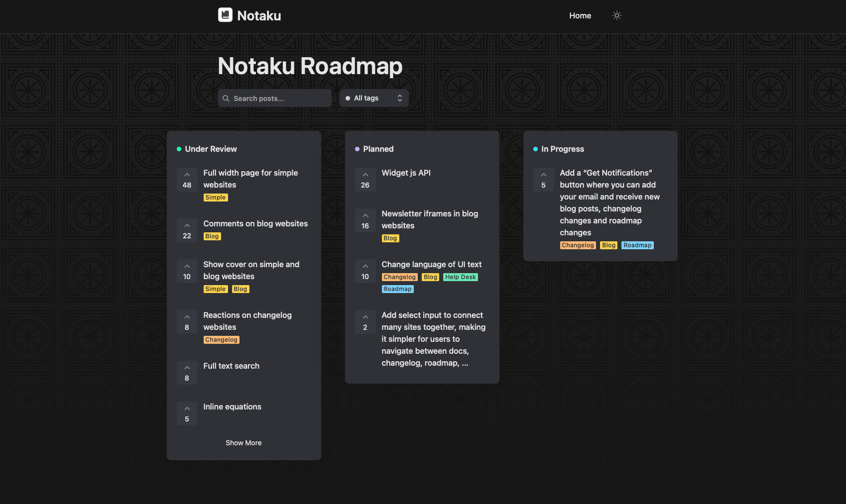Viewport: 846px width, 504px height.
Task: Open Full text search post
Action: click(x=232, y=366)
